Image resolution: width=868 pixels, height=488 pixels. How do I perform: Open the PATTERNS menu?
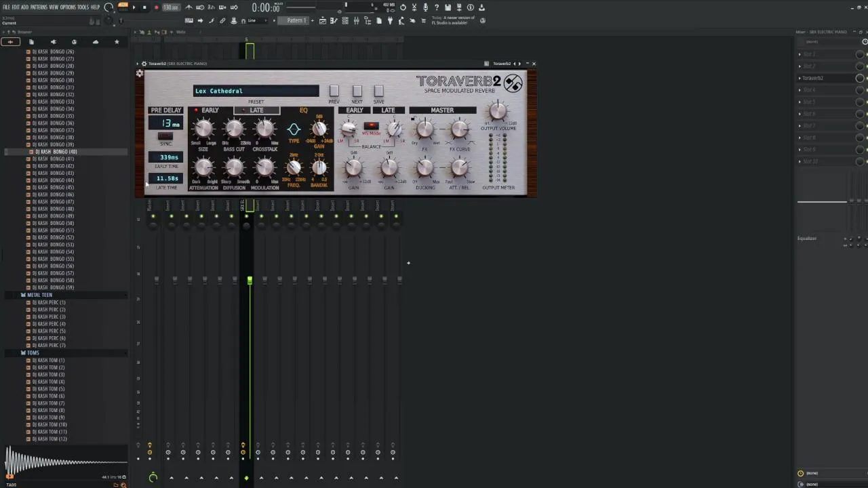pyautogui.click(x=39, y=7)
